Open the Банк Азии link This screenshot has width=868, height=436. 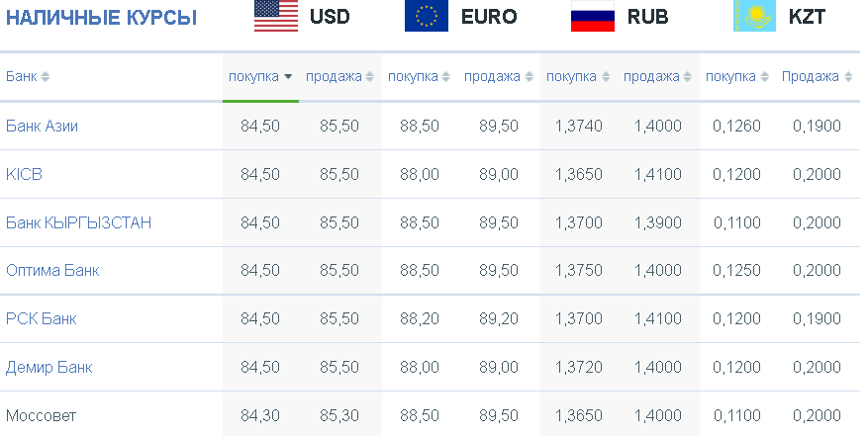coord(43,127)
